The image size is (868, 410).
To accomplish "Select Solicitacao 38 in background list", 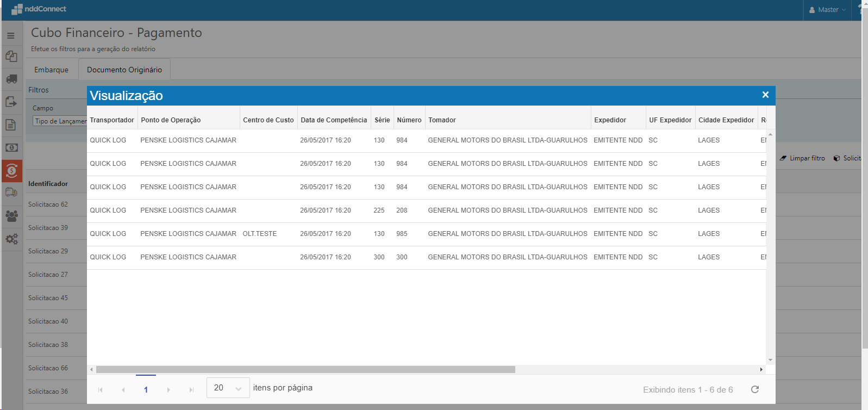I will 48,345.
